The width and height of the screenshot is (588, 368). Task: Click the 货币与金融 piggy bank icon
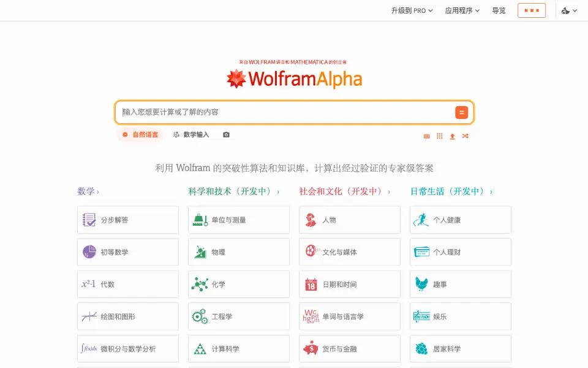tap(311, 349)
